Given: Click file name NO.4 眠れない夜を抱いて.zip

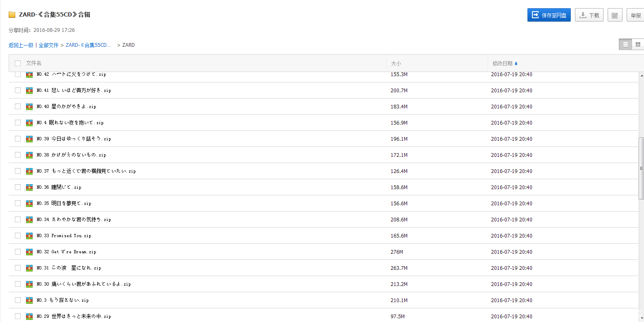Looking at the screenshot, I should point(70,123).
